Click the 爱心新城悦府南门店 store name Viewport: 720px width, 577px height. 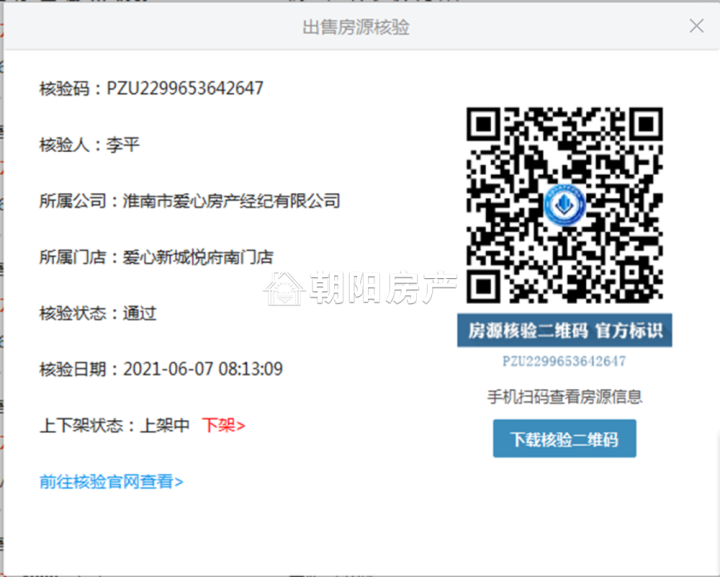click(x=198, y=257)
